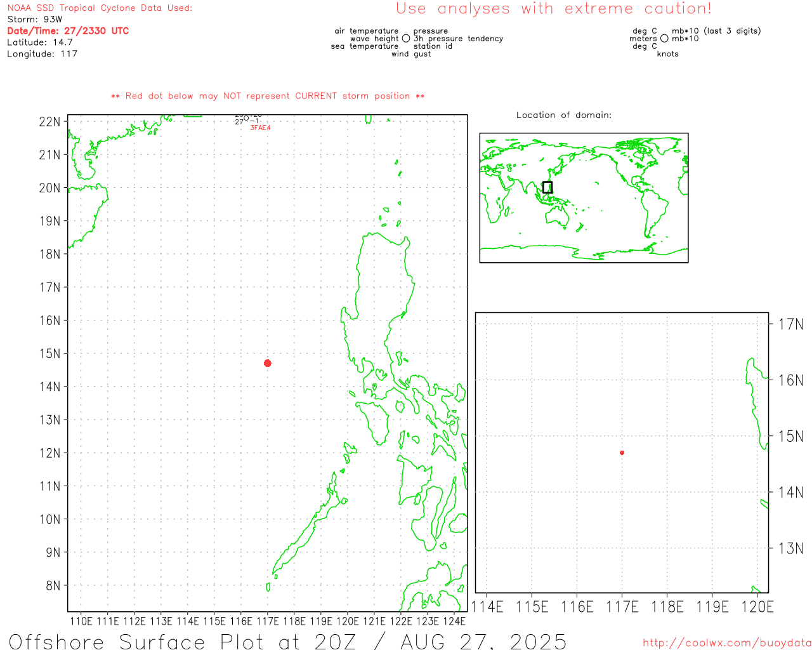Click the 'sea temperature' legend label

[x=365, y=46]
